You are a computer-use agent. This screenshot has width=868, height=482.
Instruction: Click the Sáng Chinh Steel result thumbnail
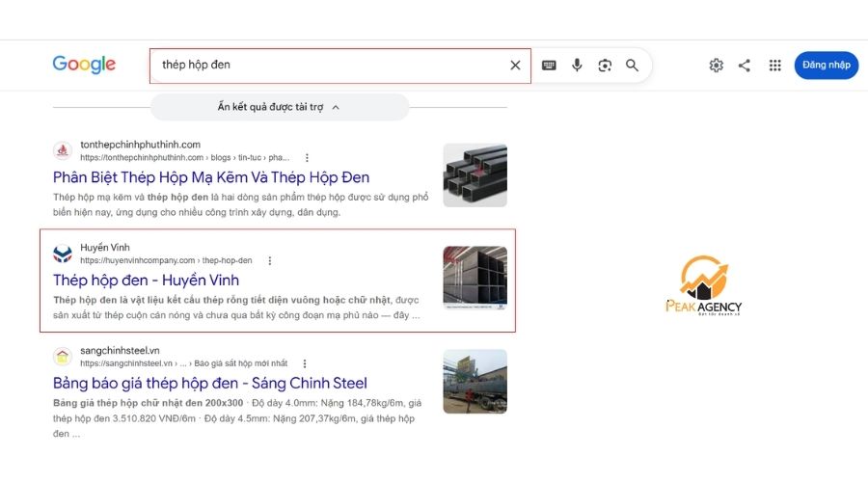[x=475, y=382]
